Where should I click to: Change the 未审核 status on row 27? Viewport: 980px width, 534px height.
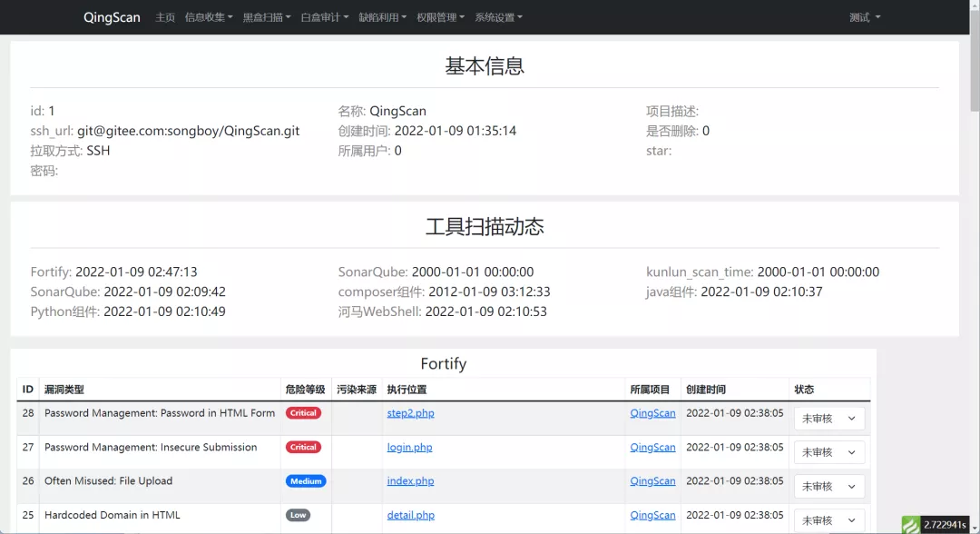[828, 451]
